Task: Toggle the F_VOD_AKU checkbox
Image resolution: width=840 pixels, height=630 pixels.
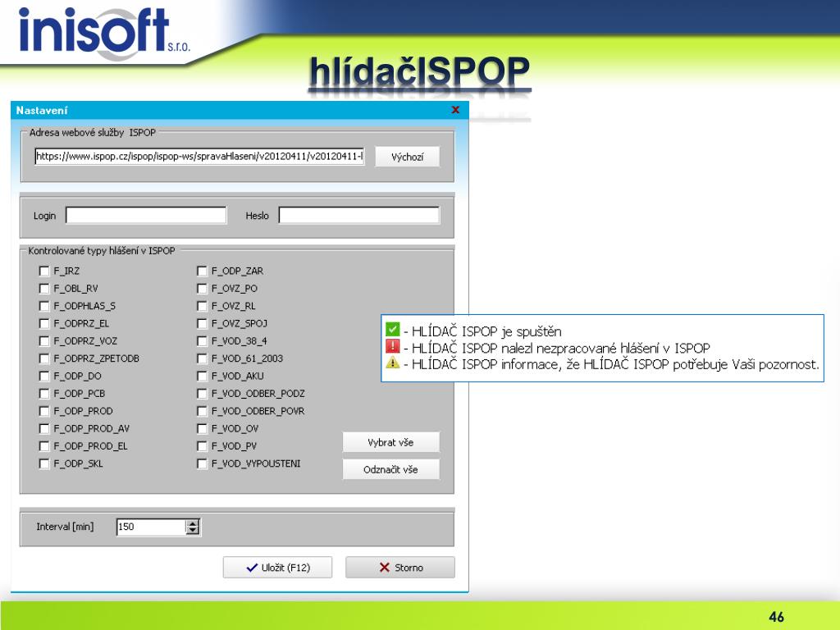Action: pos(202,376)
